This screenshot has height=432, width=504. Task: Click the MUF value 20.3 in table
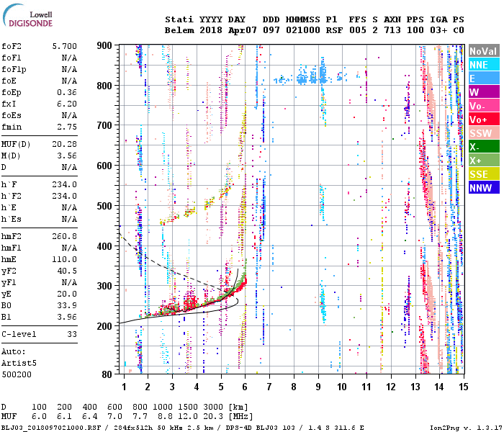pos(213,417)
